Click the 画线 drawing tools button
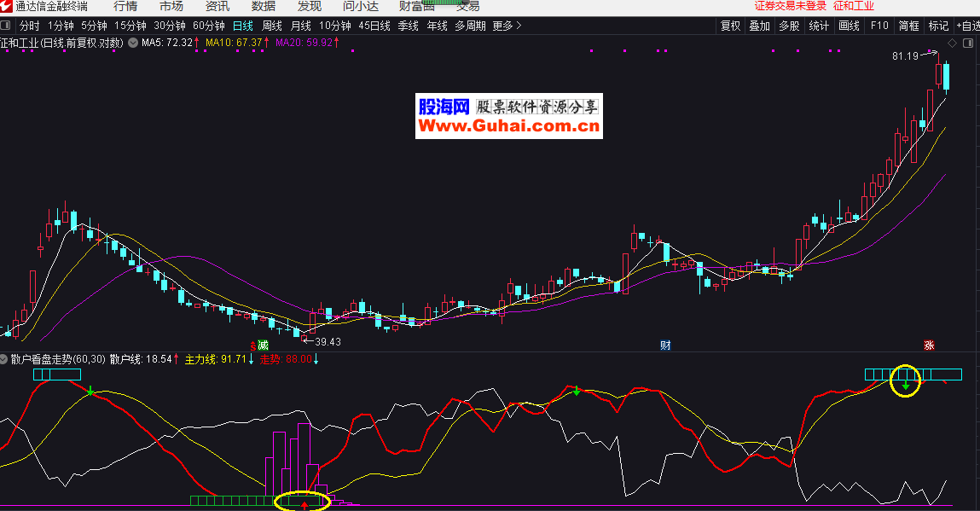The image size is (980, 511). coord(849,26)
